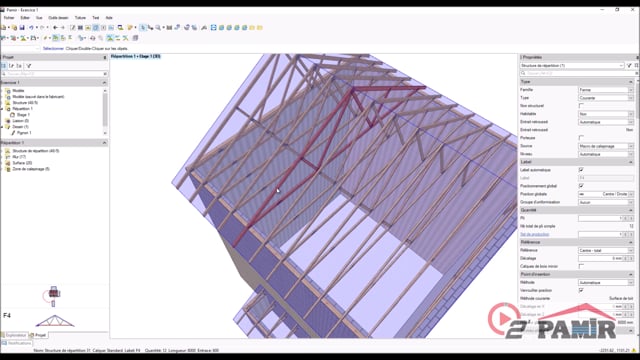Click the filter funnel icon in Projet panel
The height and width of the screenshot is (360, 640).
[x=29, y=66]
